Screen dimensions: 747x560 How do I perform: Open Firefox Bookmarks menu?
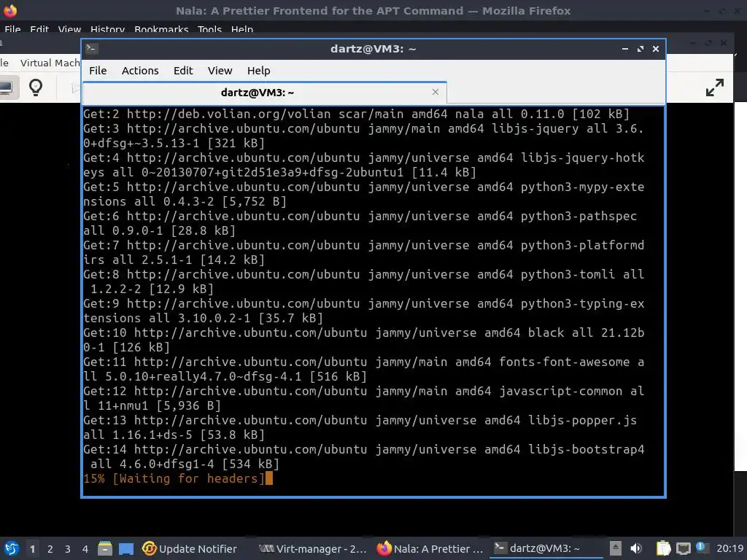(x=161, y=29)
